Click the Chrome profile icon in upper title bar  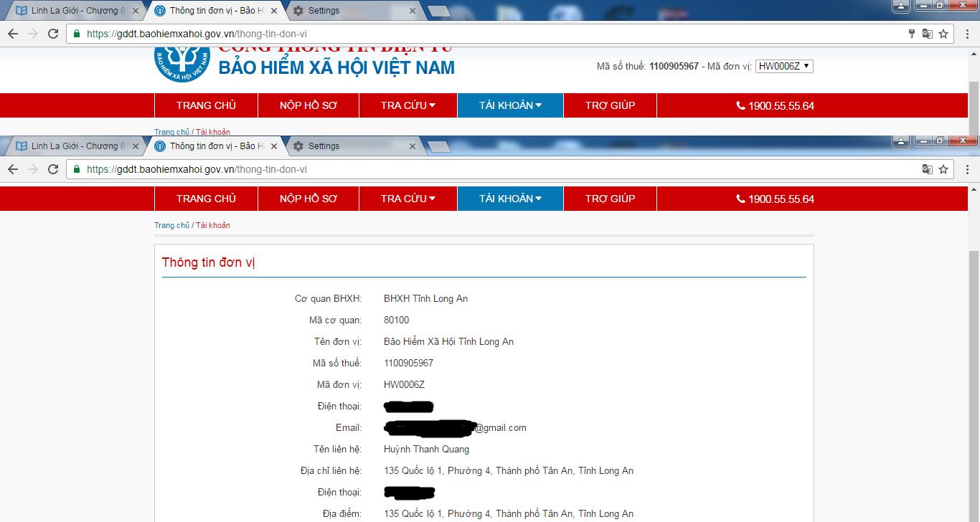point(901,5)
